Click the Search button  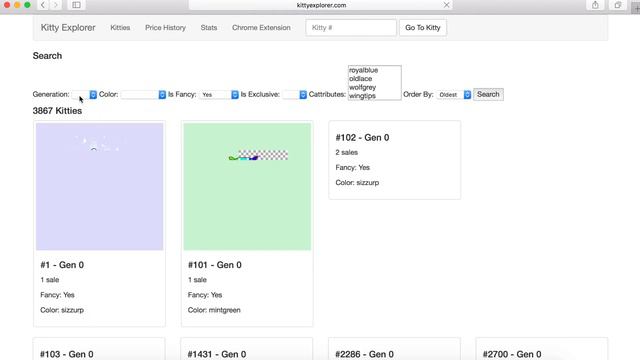pyautogui.click(x=488, y=94)
